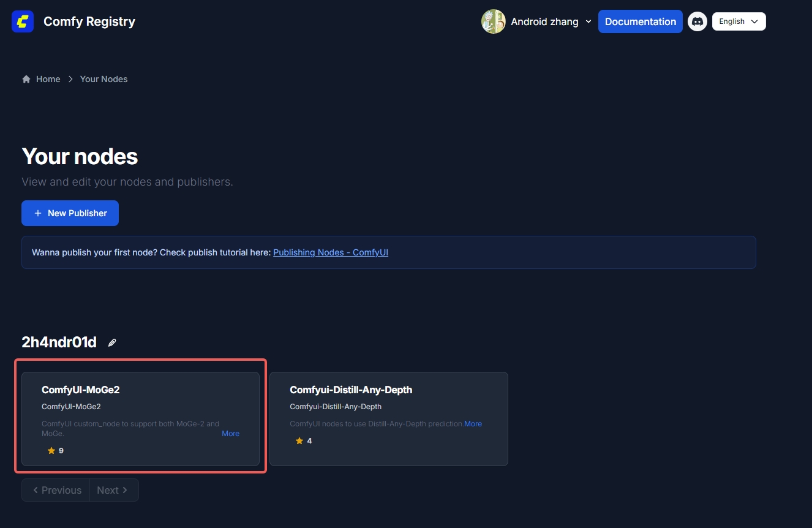Click the Comfy Registry title text
The image size is (812, 528).
click(89, 21)
